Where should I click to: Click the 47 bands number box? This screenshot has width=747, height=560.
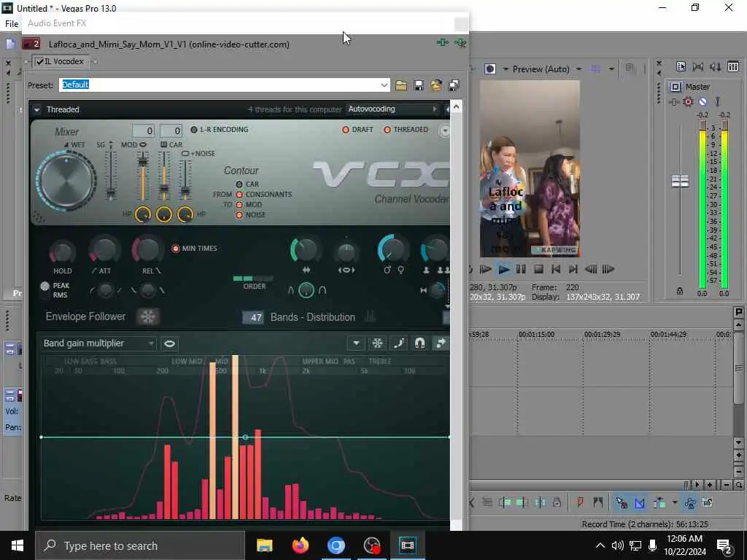point(253,317)
